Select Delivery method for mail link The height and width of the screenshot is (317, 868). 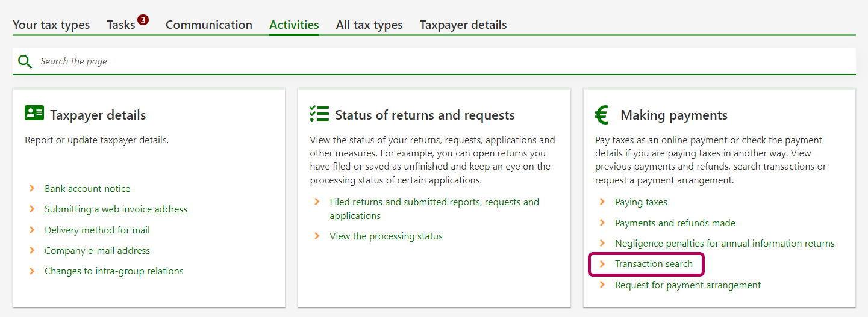coord(97,230)
